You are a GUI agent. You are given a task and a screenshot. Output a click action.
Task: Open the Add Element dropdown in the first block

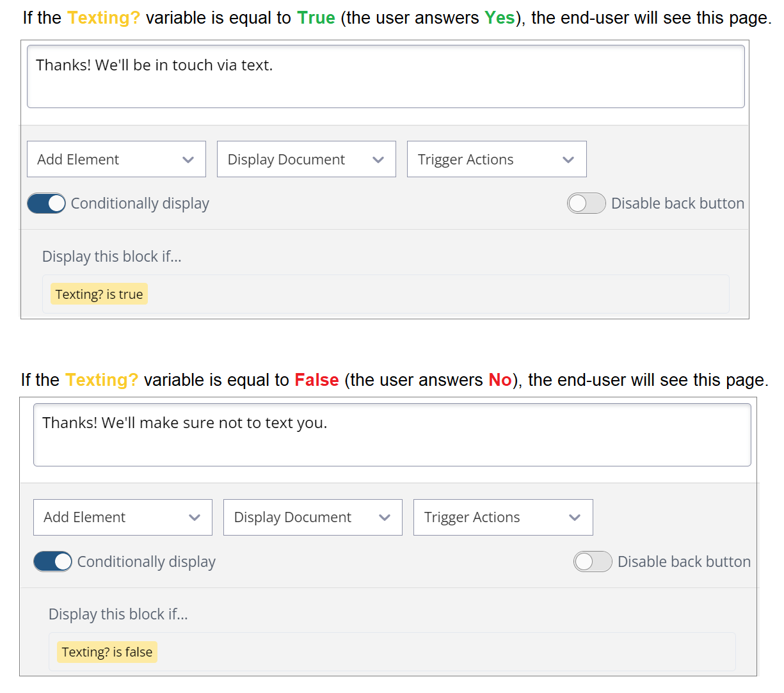(115, 159)
